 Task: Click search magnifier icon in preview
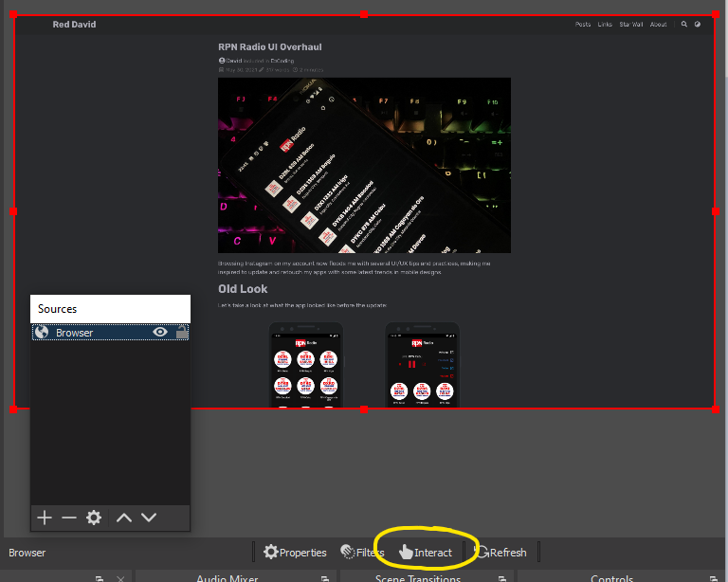coord(683,24)
